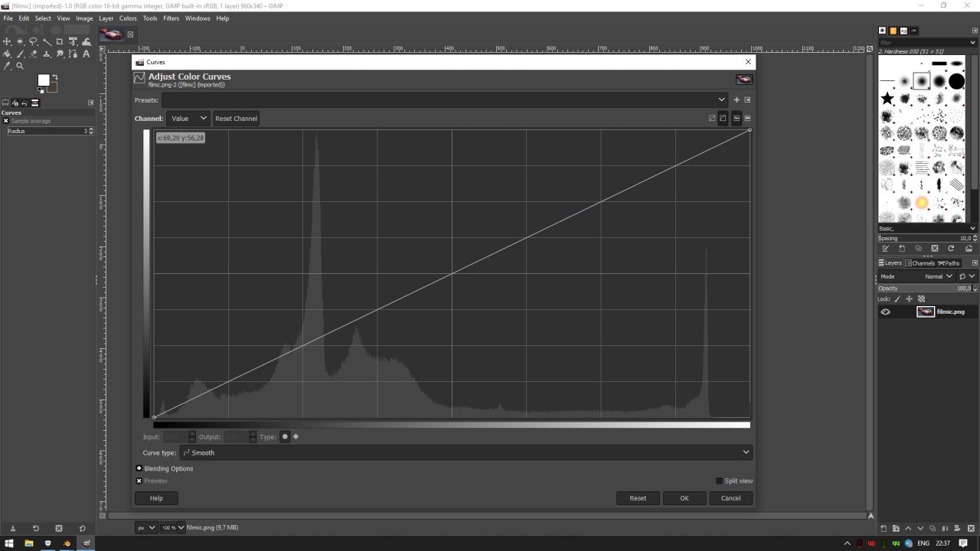Image resolution: width=980 pixels, height=551 pixels.
Task: Enable Split view checkbox
Action: (x=719, y=481)
